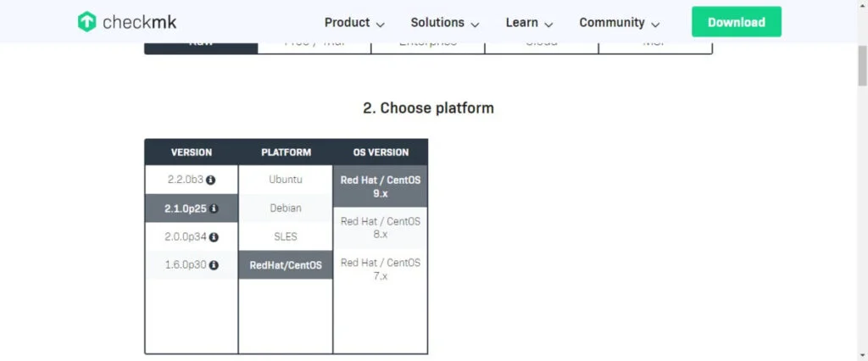The image size is (868, 361).
Task: Click the checkmk logo icon
Action: click(x=87, y=22)
